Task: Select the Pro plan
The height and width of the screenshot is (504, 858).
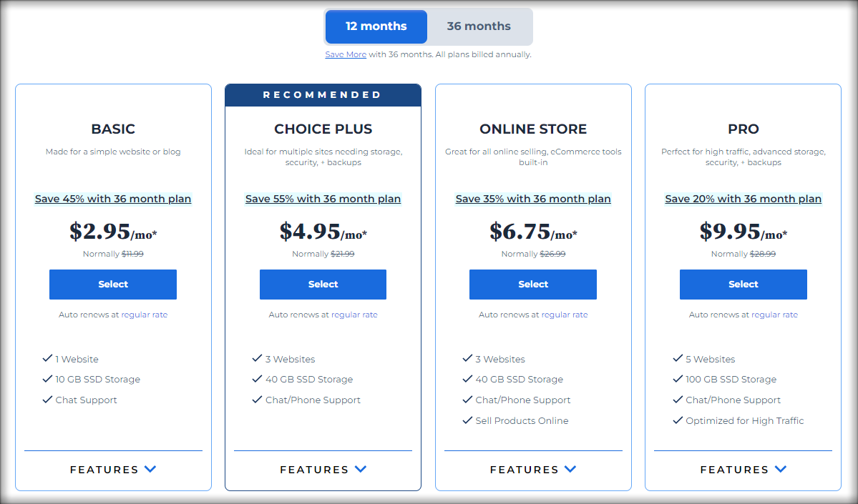Action: coord(743,285)
